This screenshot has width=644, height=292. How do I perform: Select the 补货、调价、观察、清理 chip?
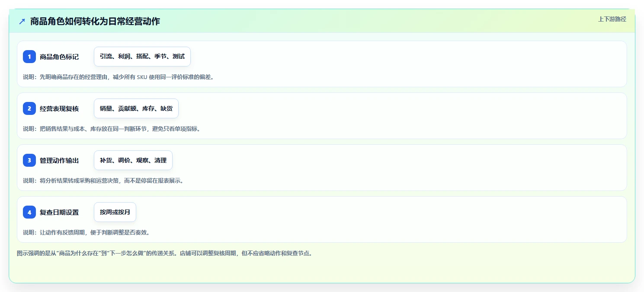133,160
